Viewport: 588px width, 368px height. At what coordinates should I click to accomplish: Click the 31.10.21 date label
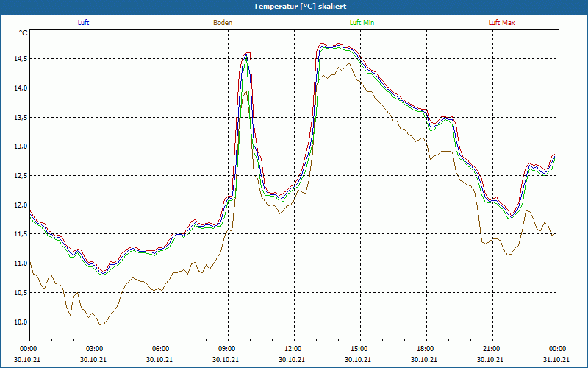pos(556,360)
